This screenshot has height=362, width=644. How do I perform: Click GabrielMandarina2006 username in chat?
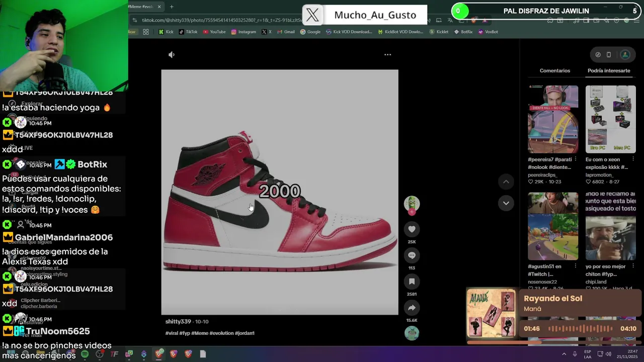click(x=64, y=237)
